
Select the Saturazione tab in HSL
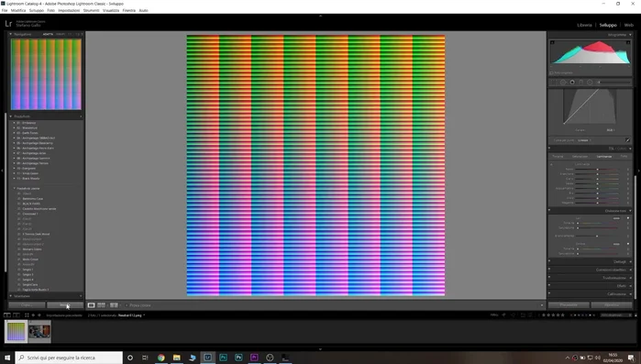(x=580, y=157)
